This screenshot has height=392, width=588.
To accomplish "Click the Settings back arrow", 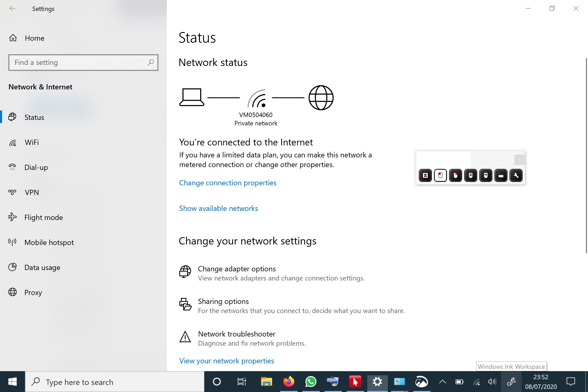I will (x=13, y=9).
